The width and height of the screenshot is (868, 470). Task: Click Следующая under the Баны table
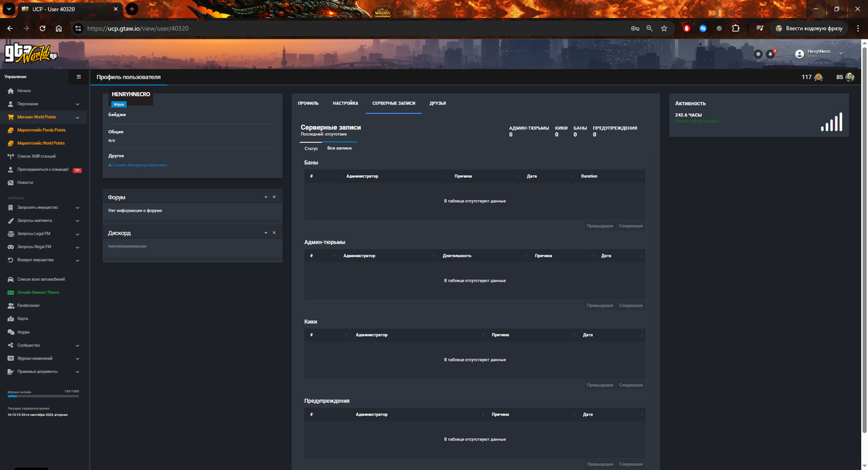click(631, 226)
